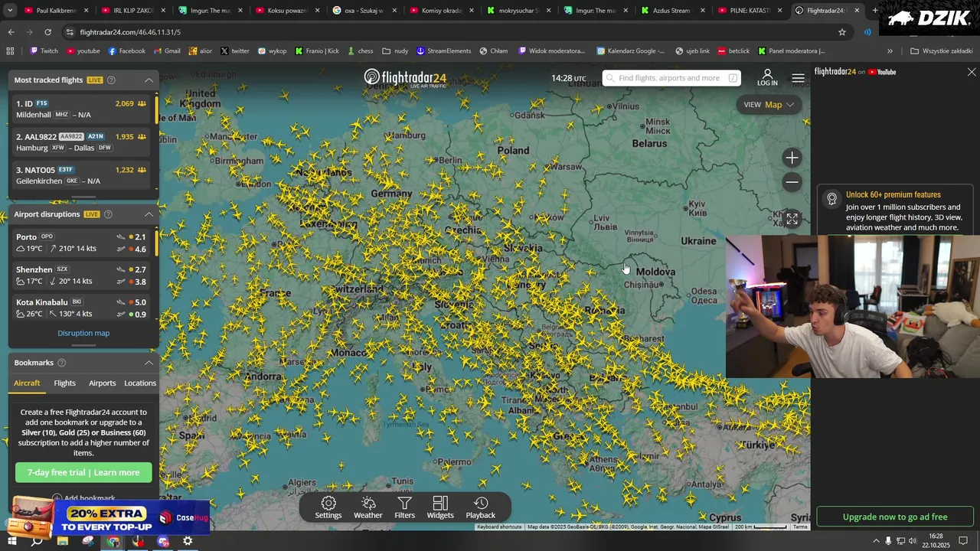Screen dimensions: 980x551
Task: Show info about Airport disruptions
Action: (x=108, y=214)
